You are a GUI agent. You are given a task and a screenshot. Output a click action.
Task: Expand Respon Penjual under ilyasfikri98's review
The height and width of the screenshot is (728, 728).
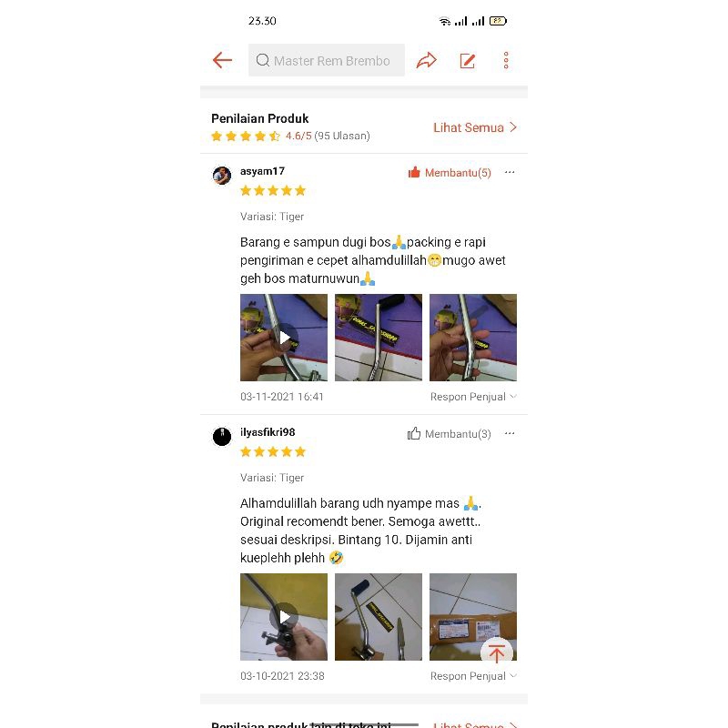tap(473, 676)
